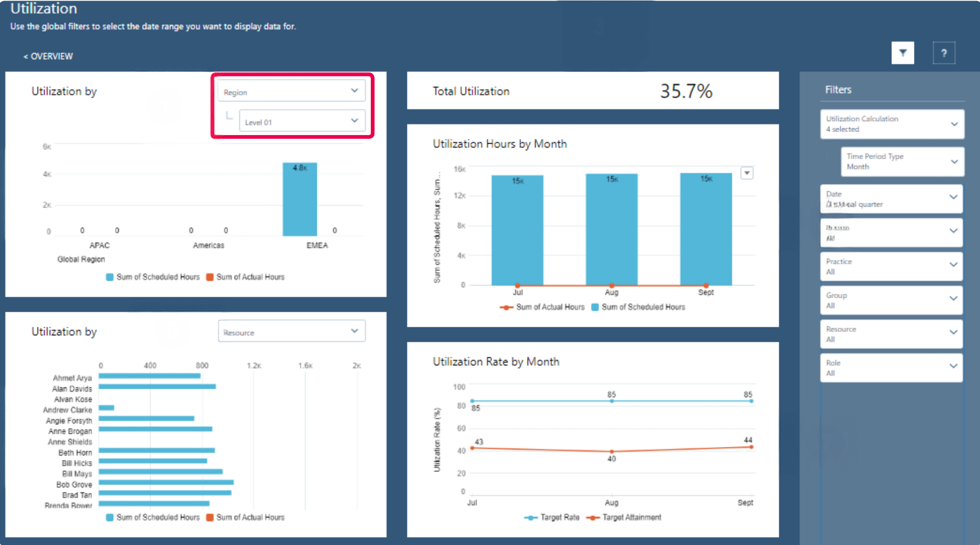Open the Resource dropdown on lower chart
This screenshot has width=980, height=545.
[x=291, y=331]
